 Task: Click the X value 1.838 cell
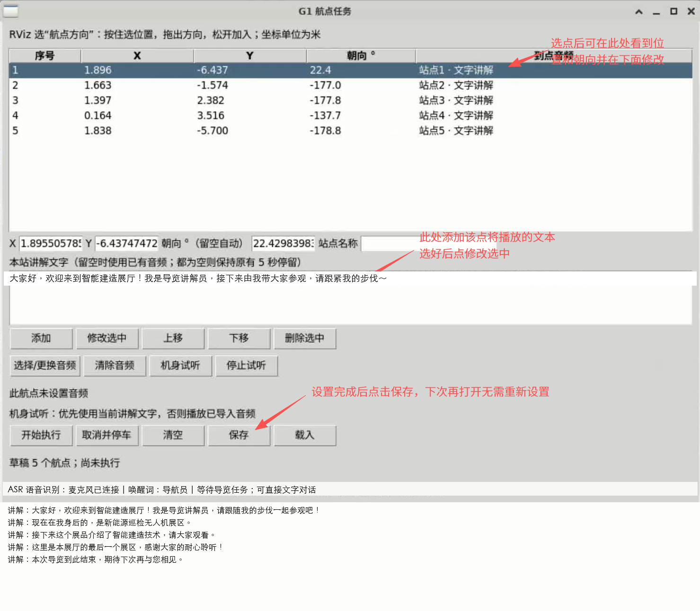(x=98, y=131)
